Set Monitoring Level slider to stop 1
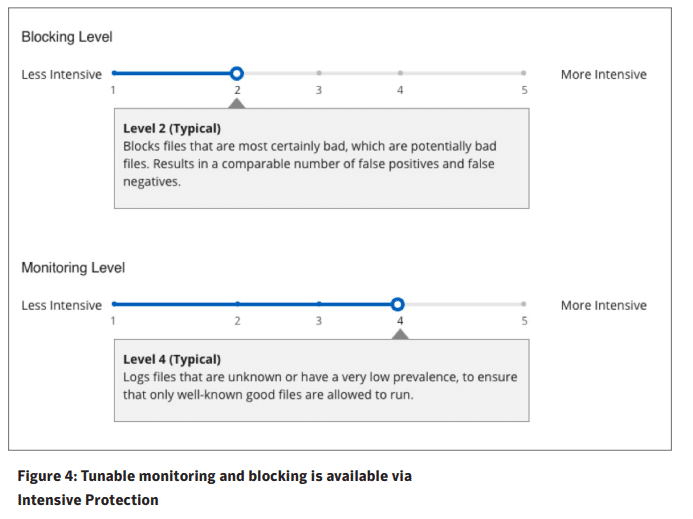Screen dimensions: 693x519 (x=114, y=304)
